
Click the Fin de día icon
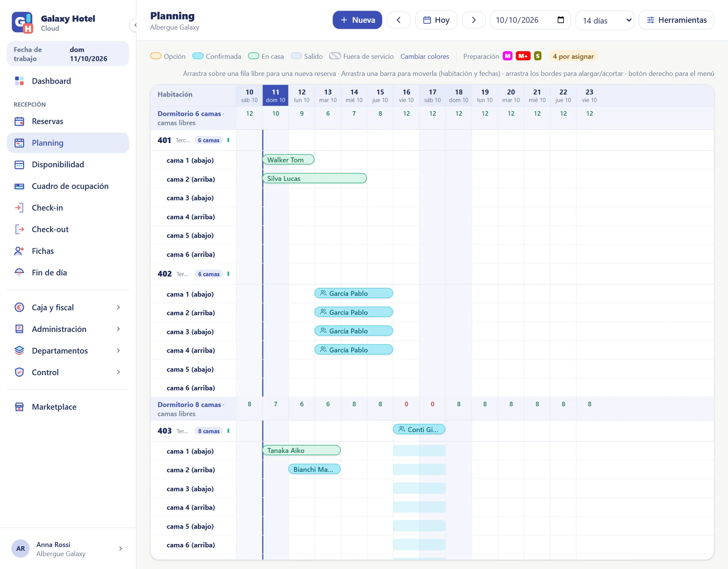19,273
